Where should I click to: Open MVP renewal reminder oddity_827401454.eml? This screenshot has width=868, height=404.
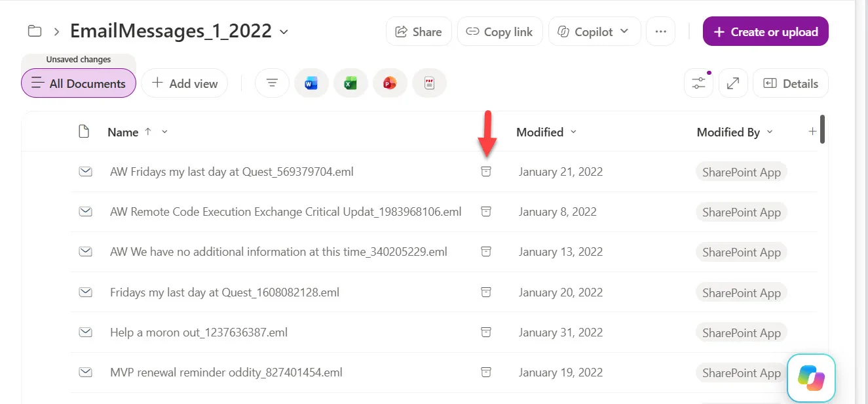pos(226,373)
